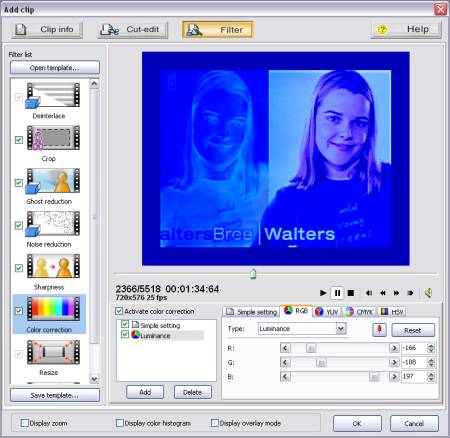Select the Deinterlace filter icon

(x=53, y=96)
